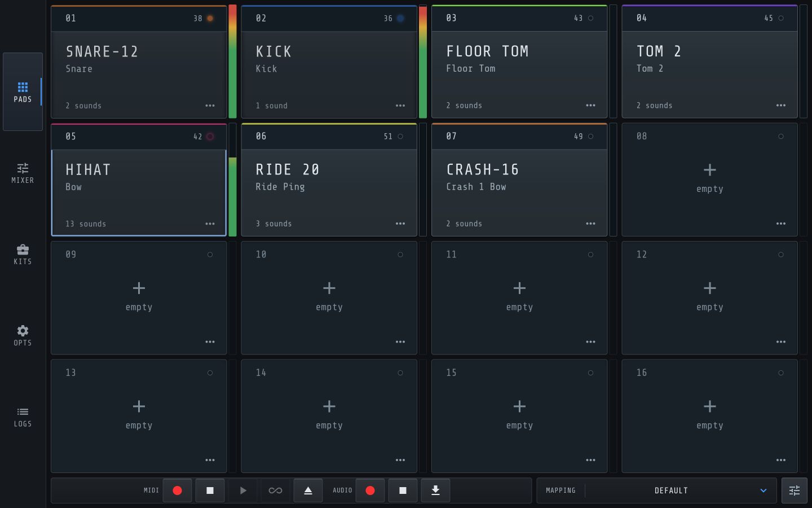The width and height of the screenshot is (812, 508).
Task: Open options menu for empty pad 10
Action: pyautogui.click(x=400, y=342)
